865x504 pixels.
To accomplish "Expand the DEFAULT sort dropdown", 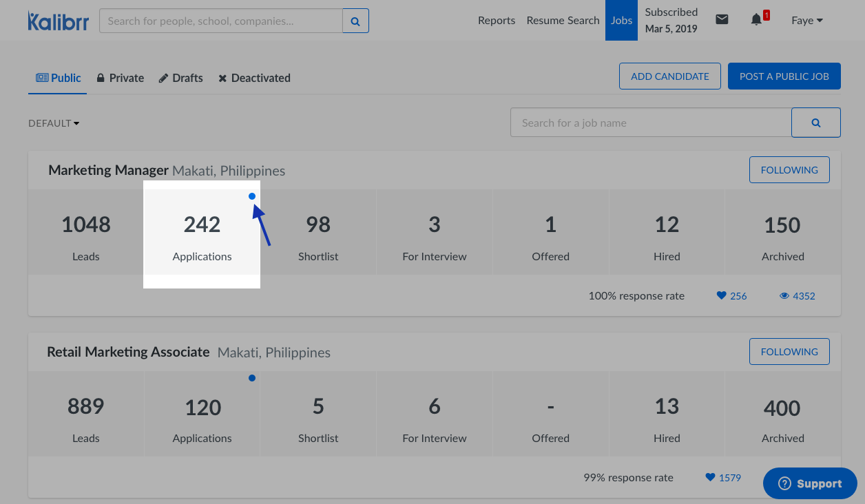I will pos(54,123).
